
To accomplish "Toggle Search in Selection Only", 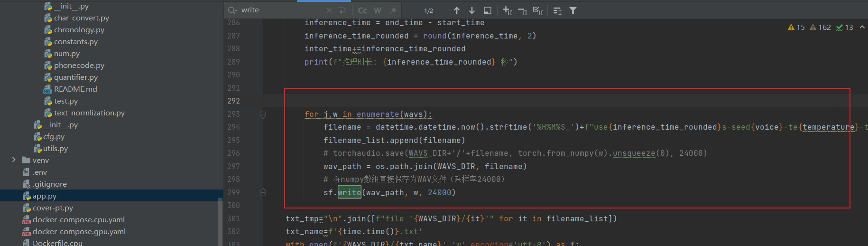I will click(557, 10).
